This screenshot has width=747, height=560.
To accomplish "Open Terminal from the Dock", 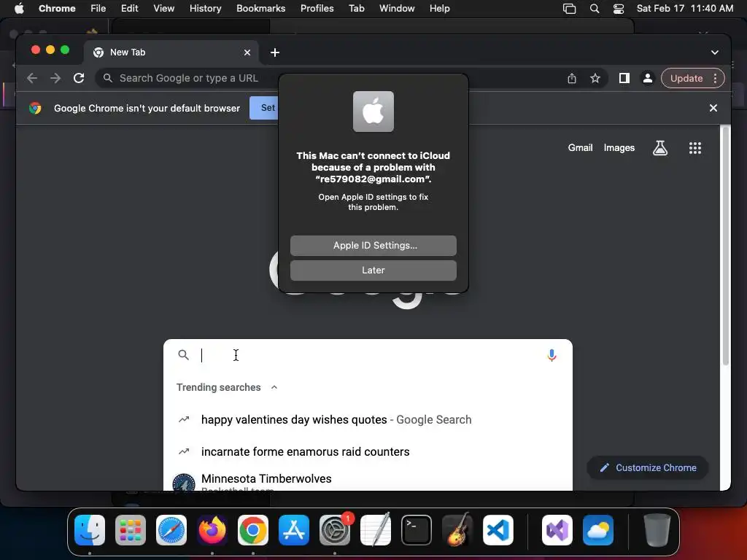I will (x=417, y=529).
